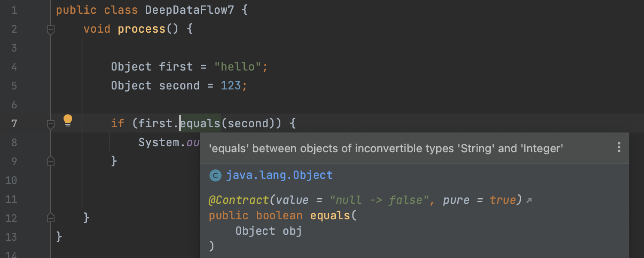Click the process method name on line 2
The height and width of the screenshot is (258, 644).
click(142, 29)
